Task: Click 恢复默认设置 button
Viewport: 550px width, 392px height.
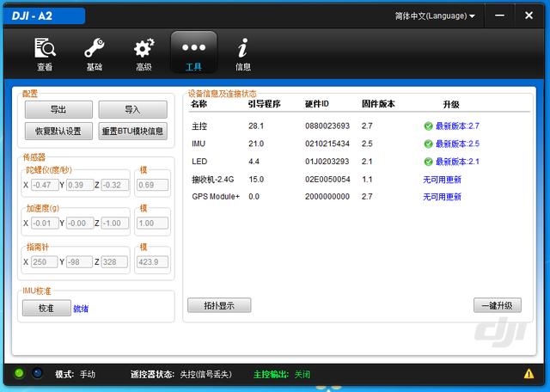Action: coord(58,132)
